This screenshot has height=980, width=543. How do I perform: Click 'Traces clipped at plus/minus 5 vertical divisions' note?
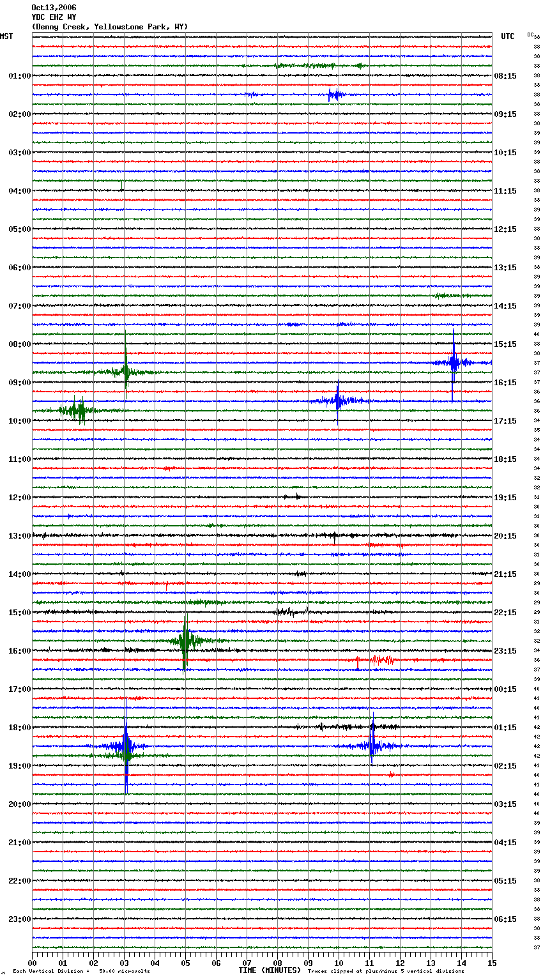(x=386, y=972)
